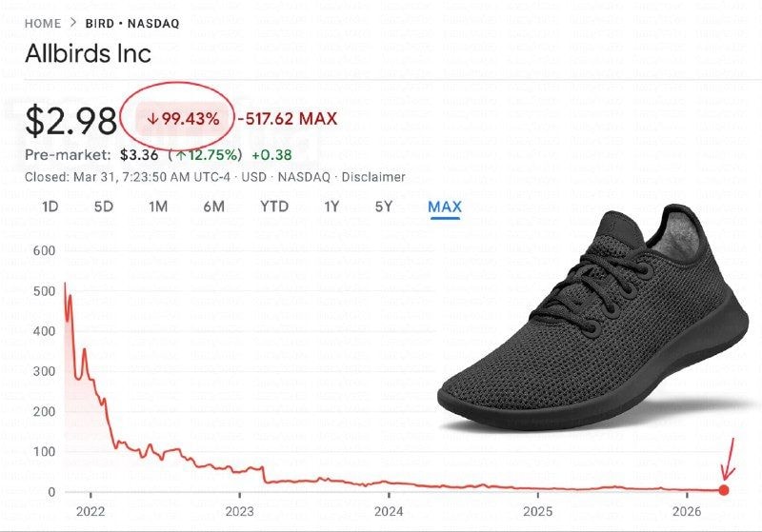The height and width of the screenshot is (532, 762).
Task: Open the Disclaimer link
Action: (373, 177)
